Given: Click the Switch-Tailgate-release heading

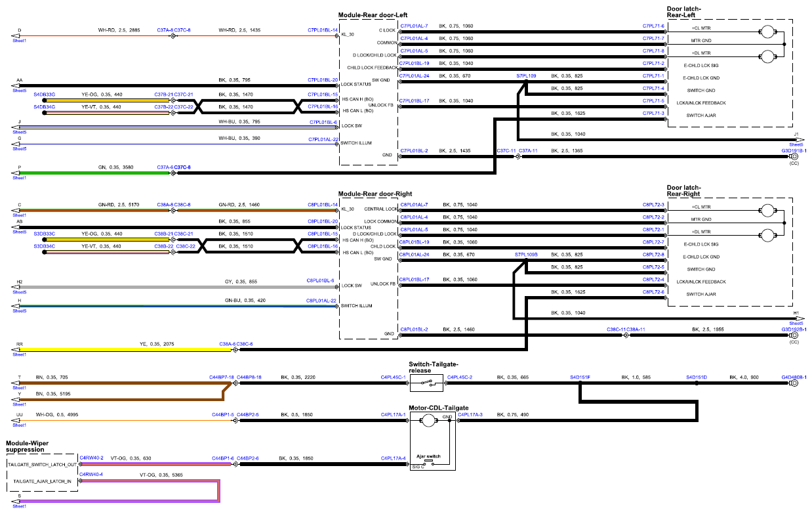Looking at the screenshot, I should (x=434, y=368).
